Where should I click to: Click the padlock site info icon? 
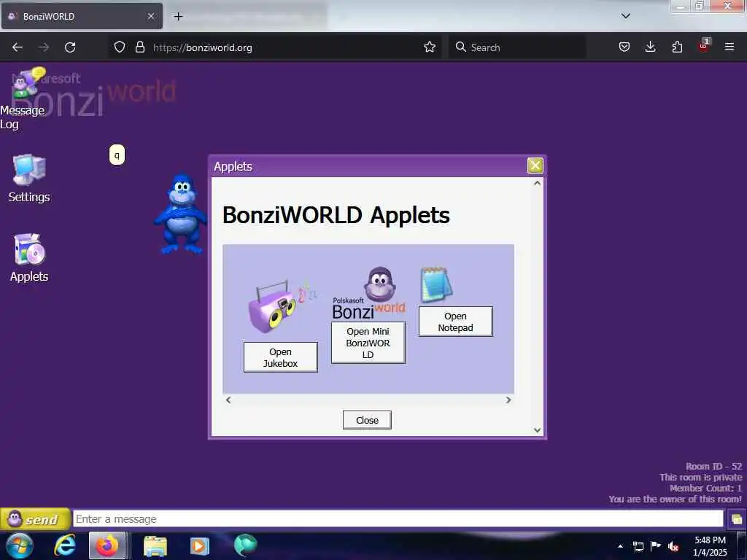click(x=139, y=47)
